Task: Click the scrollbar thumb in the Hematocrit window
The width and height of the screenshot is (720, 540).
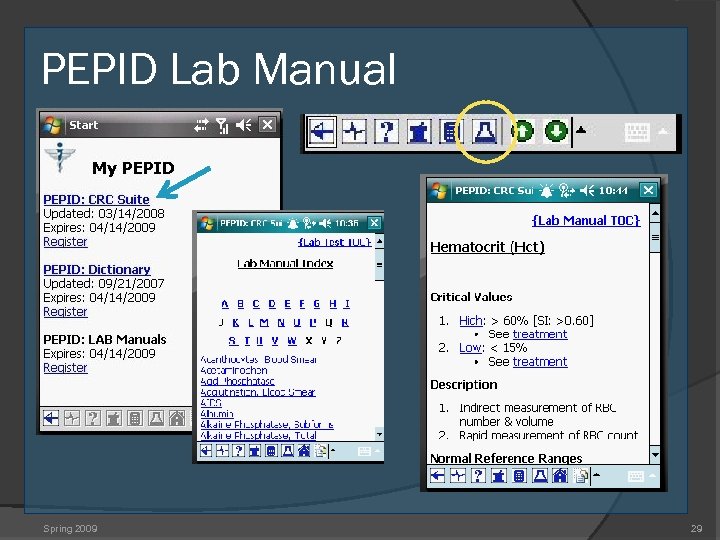Action: click(x=655, y=237)
